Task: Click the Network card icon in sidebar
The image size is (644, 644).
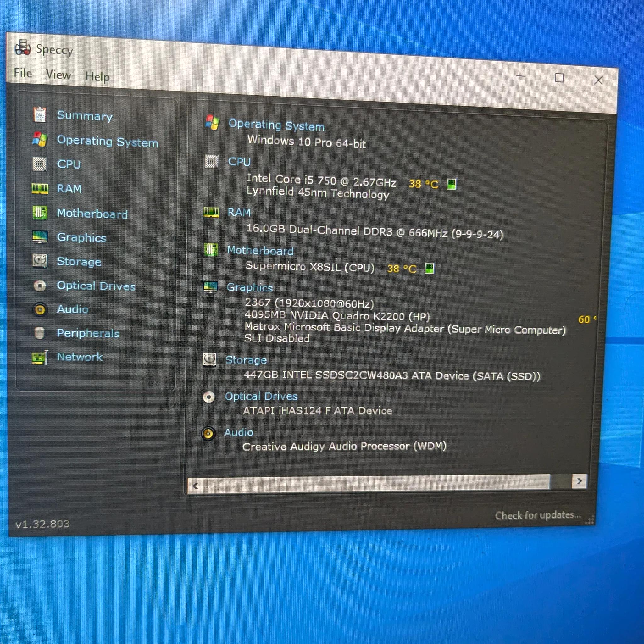Action: pos(40,358)
